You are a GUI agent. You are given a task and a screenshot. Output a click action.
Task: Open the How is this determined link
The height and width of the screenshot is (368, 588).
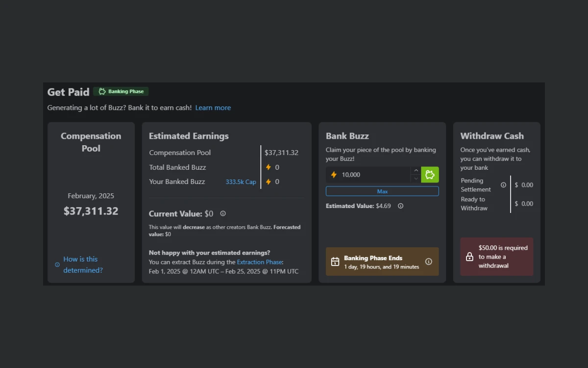(x=83, y=264)
